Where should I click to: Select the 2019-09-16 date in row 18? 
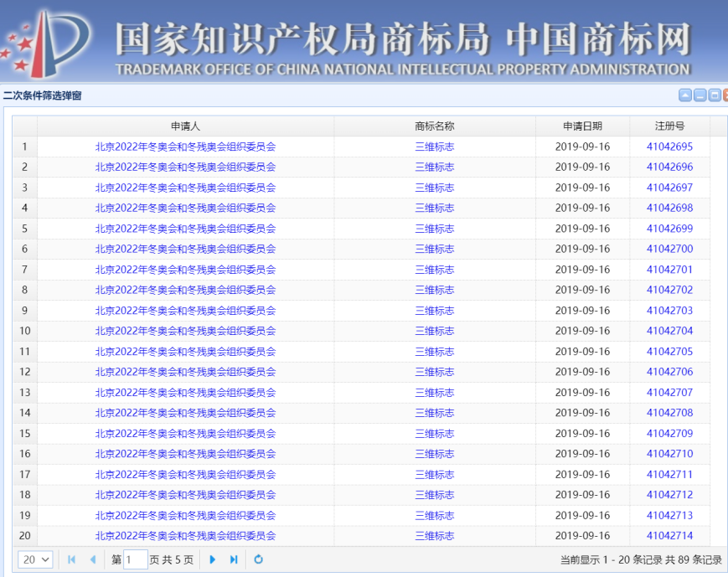click(x=582, y=495)
